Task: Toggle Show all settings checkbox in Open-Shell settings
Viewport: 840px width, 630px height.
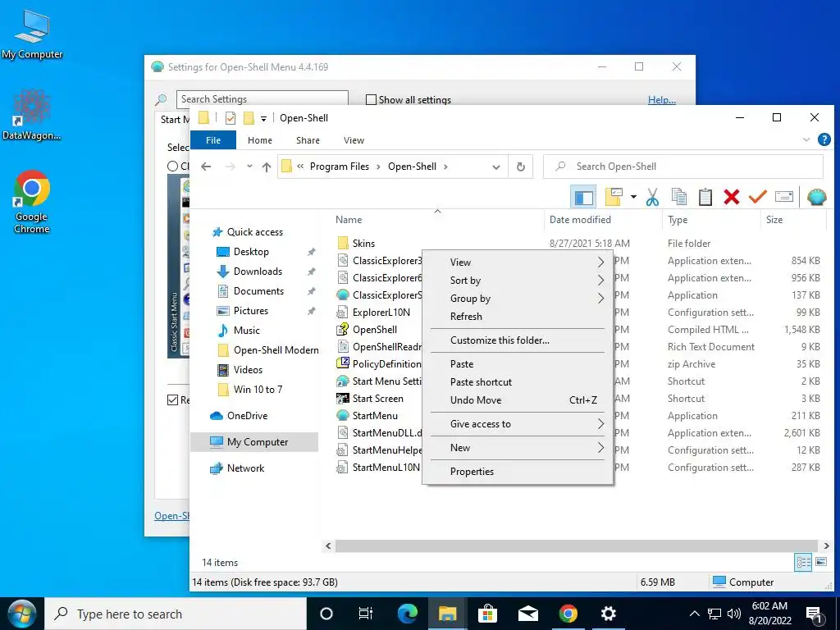Action: 371,99
